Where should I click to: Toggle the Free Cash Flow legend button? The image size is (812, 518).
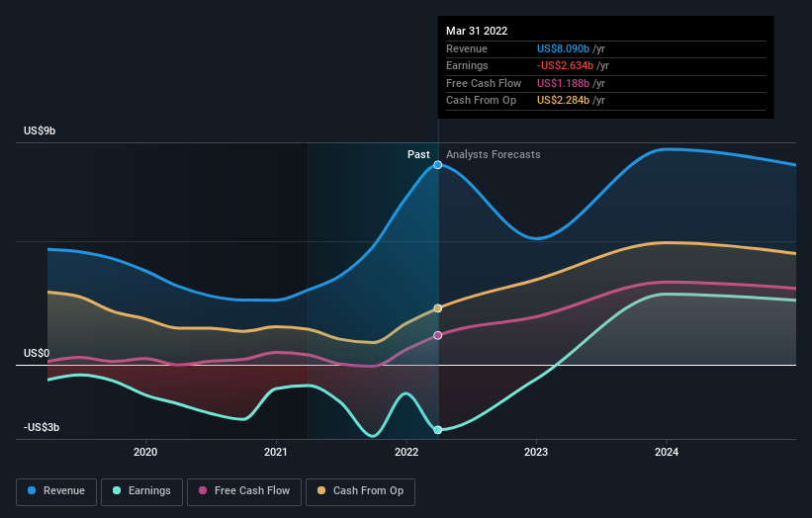coord(244,491)
